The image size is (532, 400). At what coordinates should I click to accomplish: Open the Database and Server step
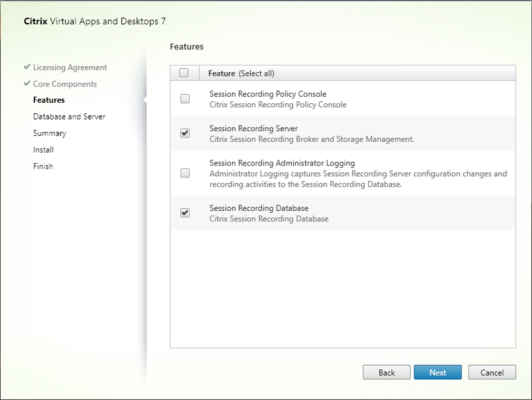(69, 116)
